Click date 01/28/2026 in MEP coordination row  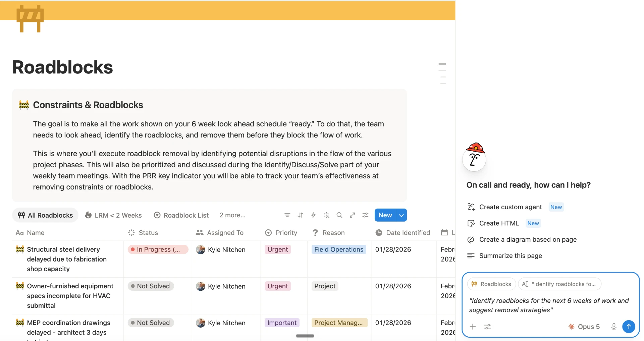click(393, 323)
